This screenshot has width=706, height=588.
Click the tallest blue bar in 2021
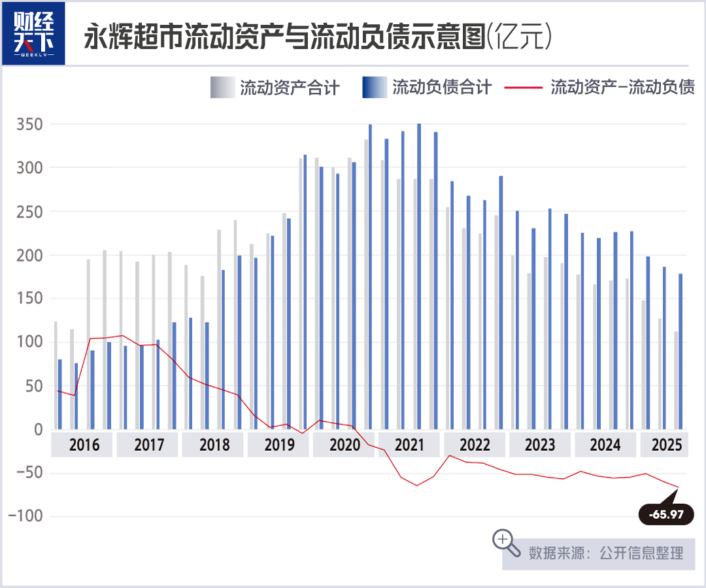[419, 276]
